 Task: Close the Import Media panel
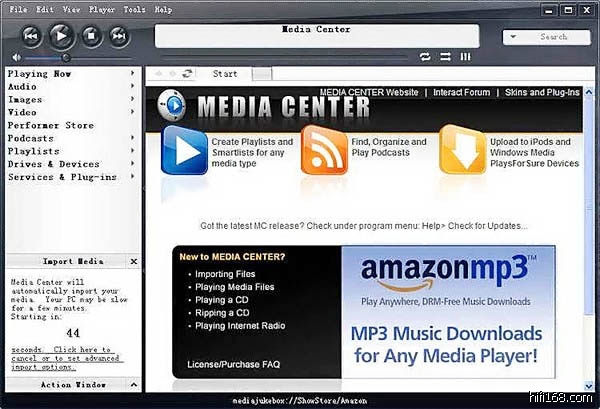[x=134, y=262]
